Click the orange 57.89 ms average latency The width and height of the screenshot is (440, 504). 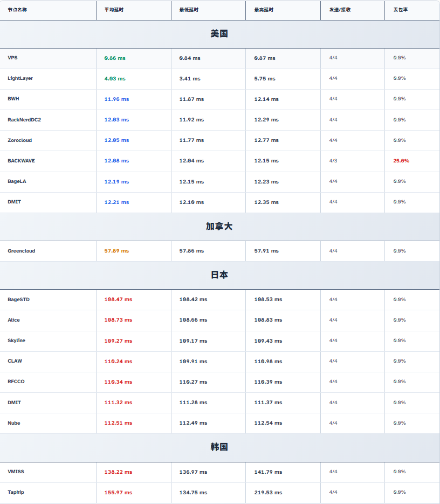tap(116, 251)
